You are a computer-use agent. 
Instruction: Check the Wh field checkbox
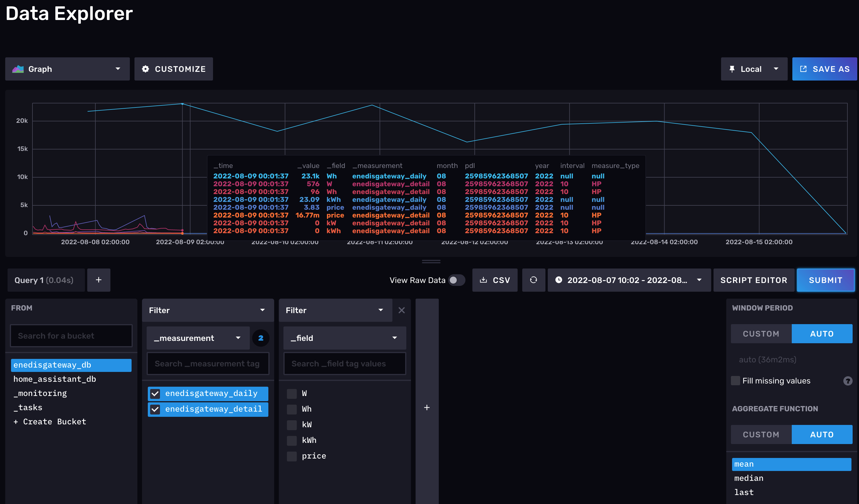tap(292, 410)
